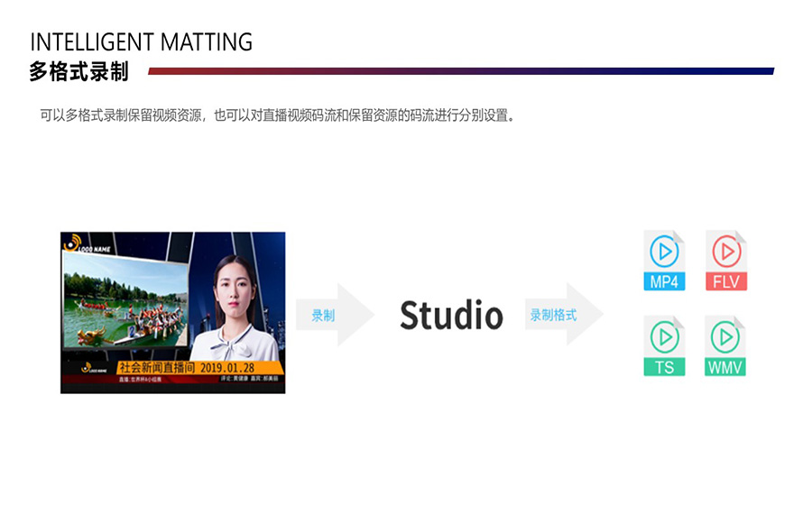Click the LOGO NAME badge in preview

[87, 244]
